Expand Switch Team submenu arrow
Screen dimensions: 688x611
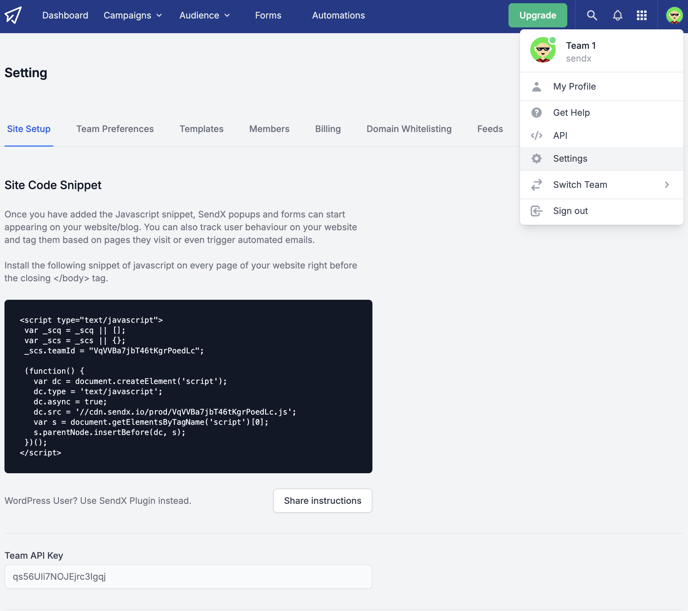pos(666,185)
